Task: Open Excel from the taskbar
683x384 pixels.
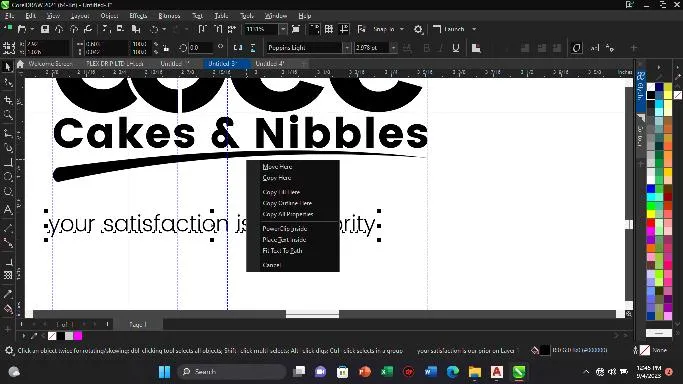Action: (x=386, y=372)
